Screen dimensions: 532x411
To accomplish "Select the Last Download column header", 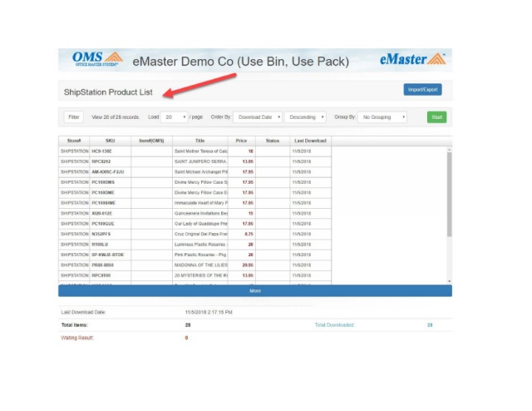I will pyautogui.click(x=309, y=141).
